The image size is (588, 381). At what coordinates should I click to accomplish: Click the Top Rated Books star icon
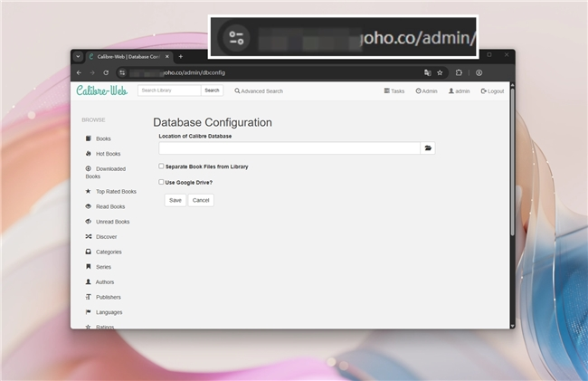[x=88, y=192]
